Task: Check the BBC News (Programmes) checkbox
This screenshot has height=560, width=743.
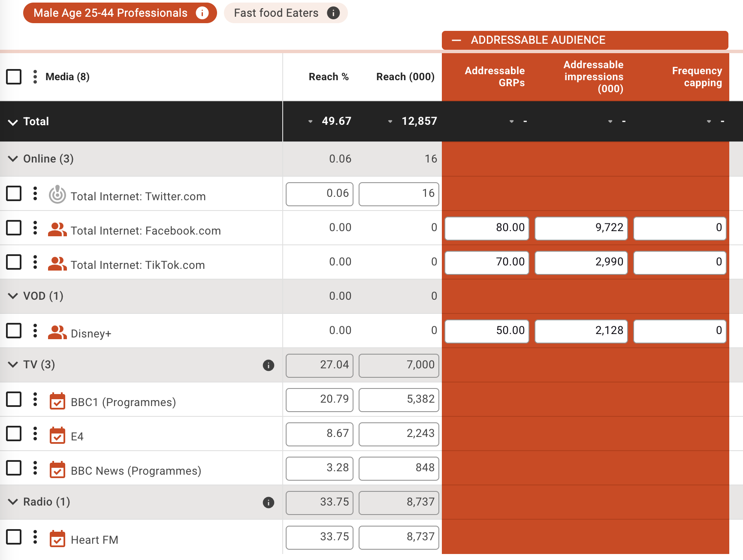Action: (x=14, y=468)
